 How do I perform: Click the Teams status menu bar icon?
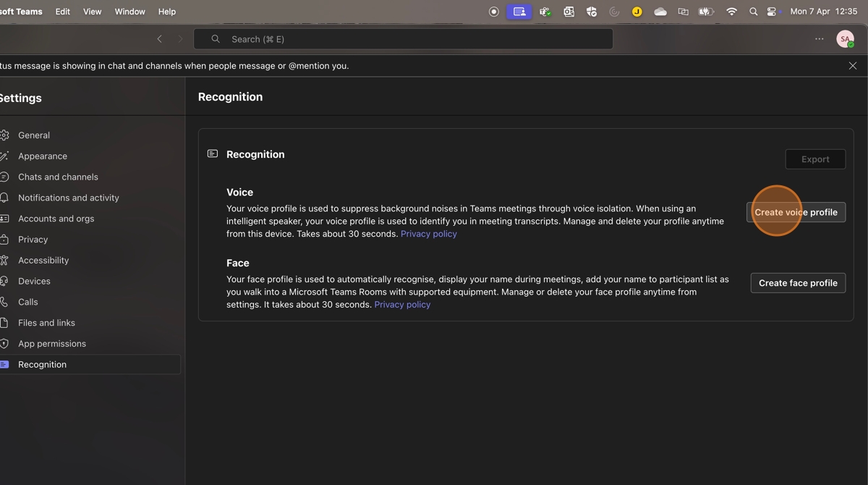(x=545, y=12)
